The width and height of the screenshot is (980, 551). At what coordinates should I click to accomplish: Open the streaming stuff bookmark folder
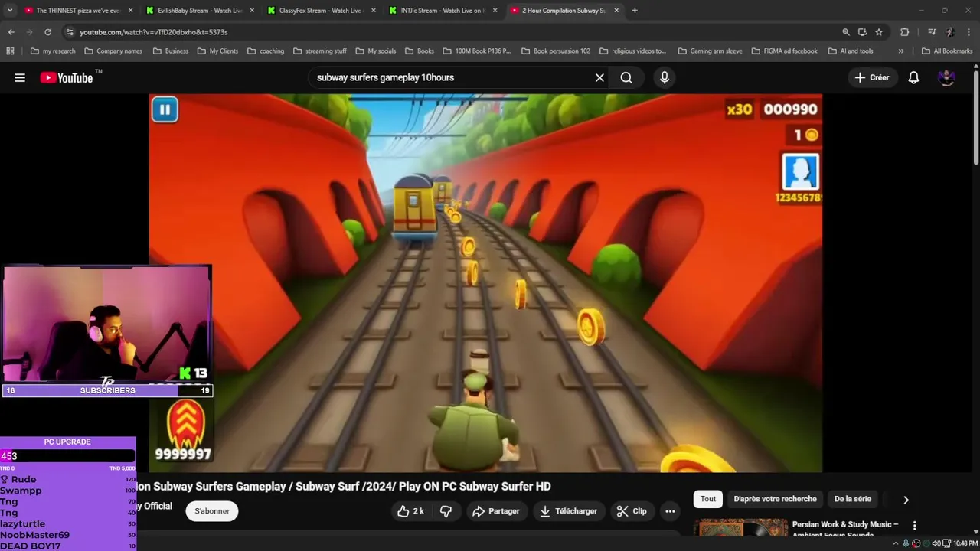(x=320, y=51)
